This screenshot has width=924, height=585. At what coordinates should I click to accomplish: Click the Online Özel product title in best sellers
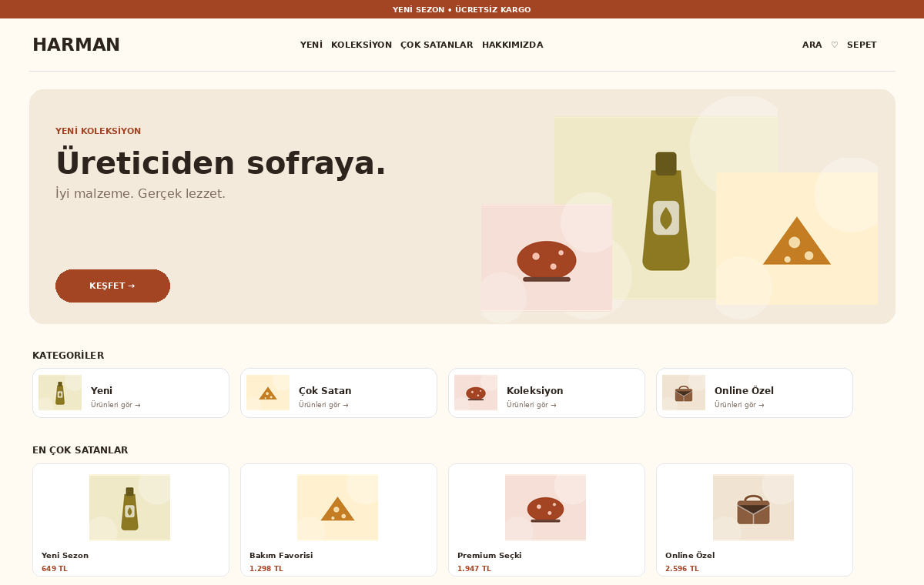[690, 555]
